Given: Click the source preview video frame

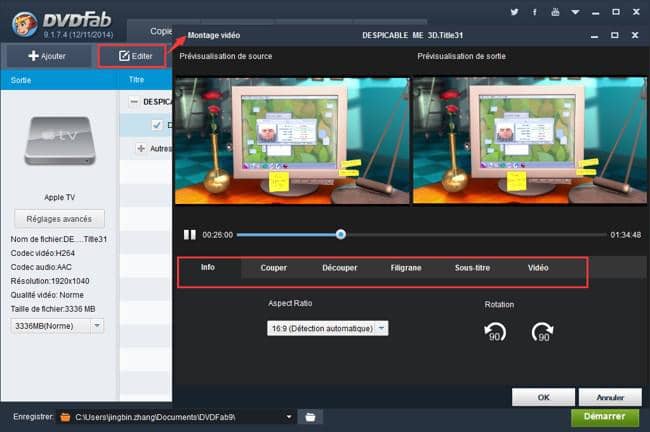Looking at the screenshot, I should tap(292, 141).
